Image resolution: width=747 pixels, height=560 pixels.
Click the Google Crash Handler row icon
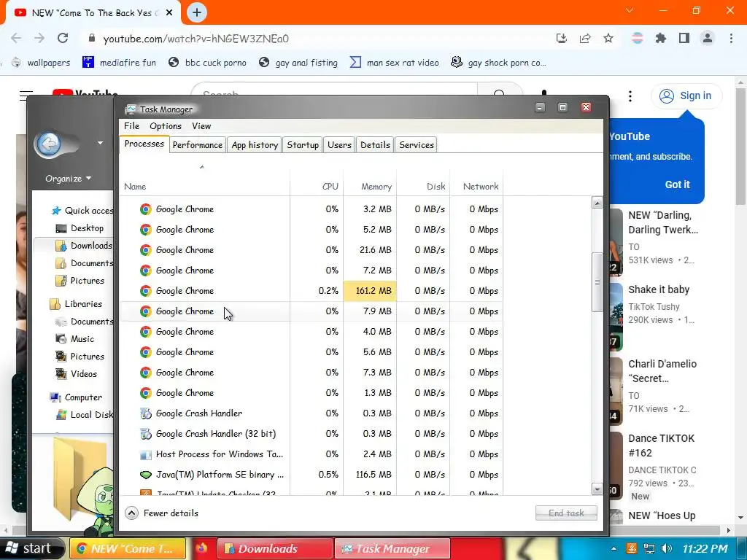(146, 413)
